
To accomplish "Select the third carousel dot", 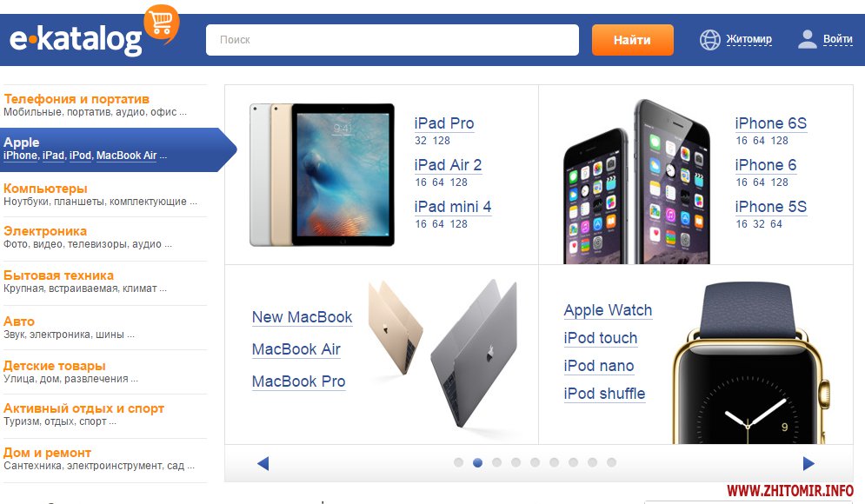I will pos(496,462).
